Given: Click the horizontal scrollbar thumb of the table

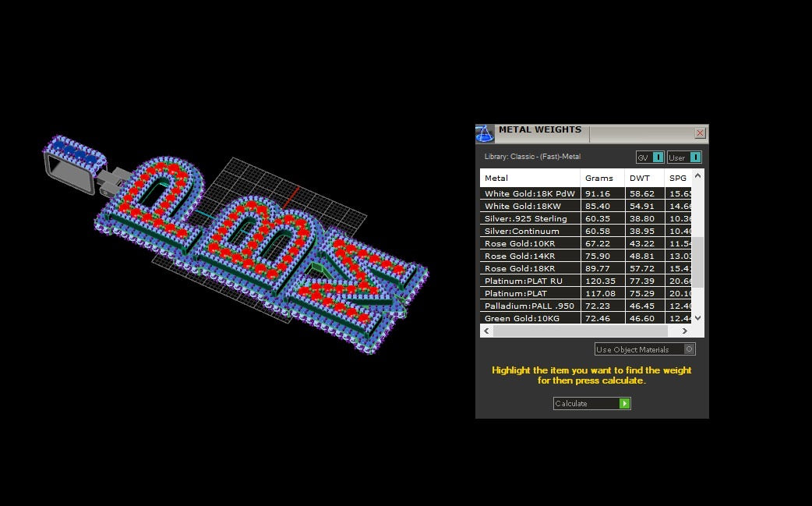Looking at the screenshot, I should (x=580, y=331).
